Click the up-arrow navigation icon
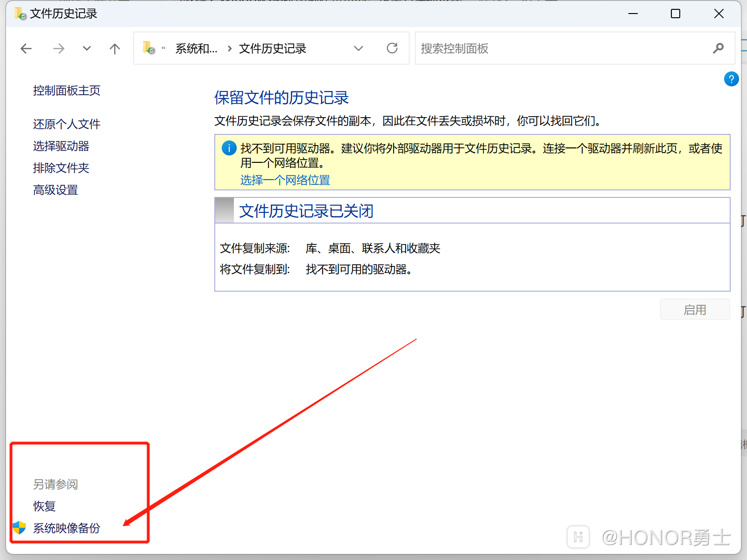The image size is (747, 560). click(x=114, y=48)
